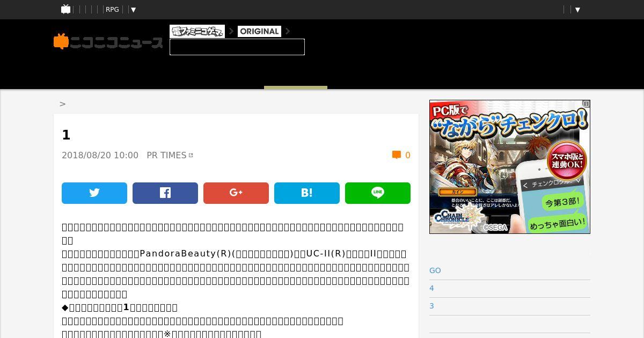The image size is (644, 338).
Task: Share article on Twitter
Action: 94,193
